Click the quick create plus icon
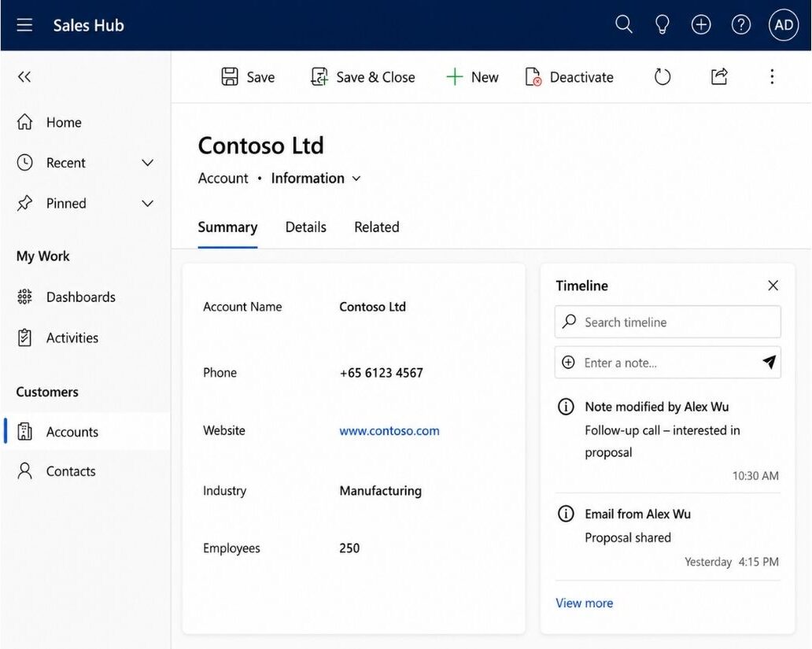812x649 pixels. [701, 24]
